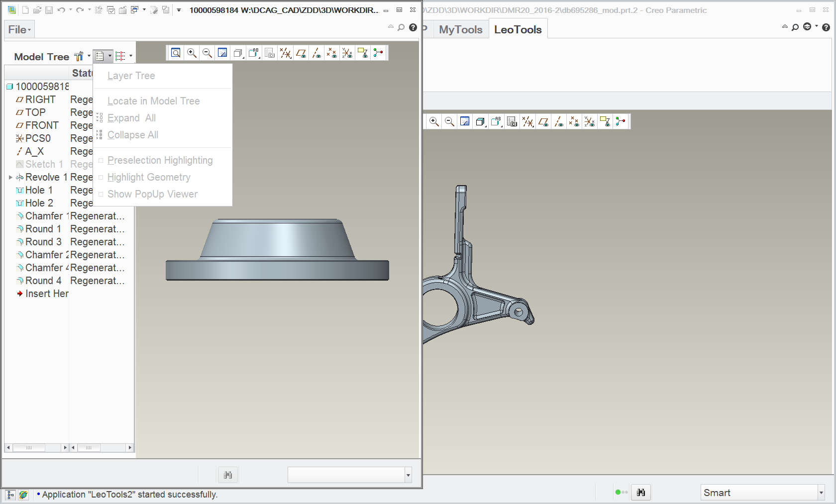The height and width of the screenshot is (504, 836).
Task: Open Display Style cube in front window
Action: point(238,53)
